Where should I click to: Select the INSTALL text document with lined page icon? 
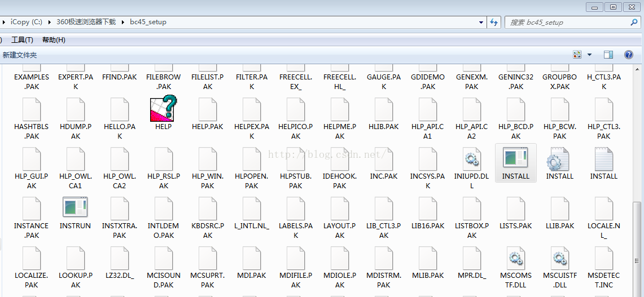coord(604,158)
